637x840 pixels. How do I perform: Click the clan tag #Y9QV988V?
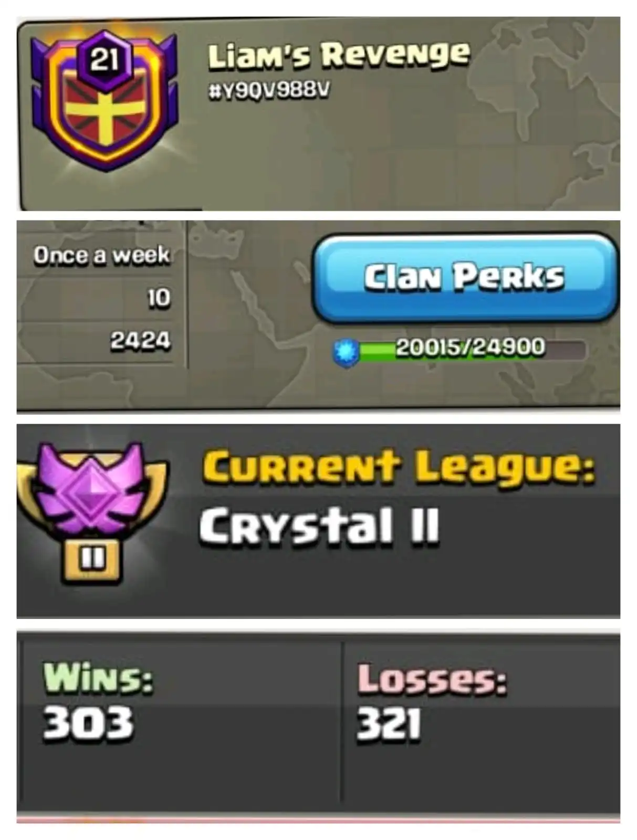tap(269, 91)
